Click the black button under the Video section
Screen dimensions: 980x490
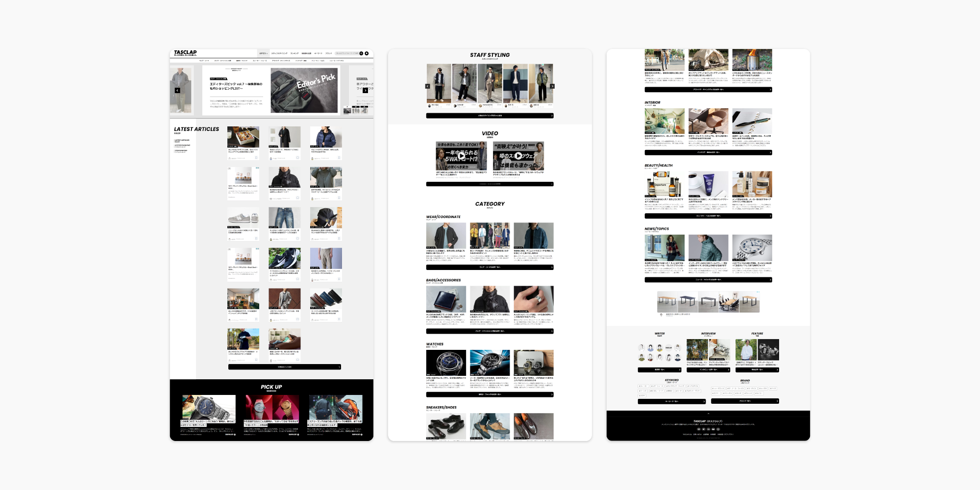[x=490, y=184]
